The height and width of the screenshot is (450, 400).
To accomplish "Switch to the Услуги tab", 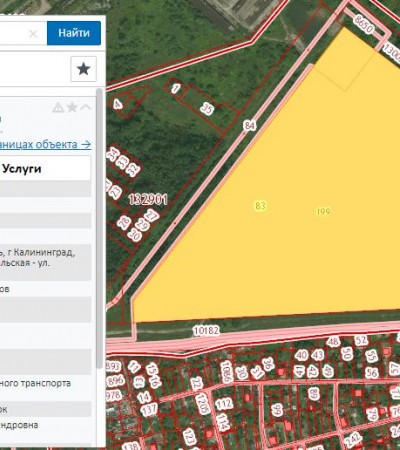I will coord(22,169).
